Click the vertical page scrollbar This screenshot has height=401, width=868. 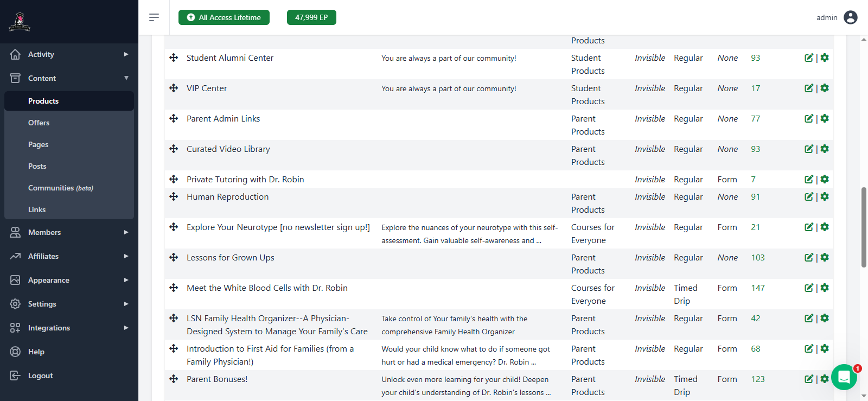click(x=864, y=227)
